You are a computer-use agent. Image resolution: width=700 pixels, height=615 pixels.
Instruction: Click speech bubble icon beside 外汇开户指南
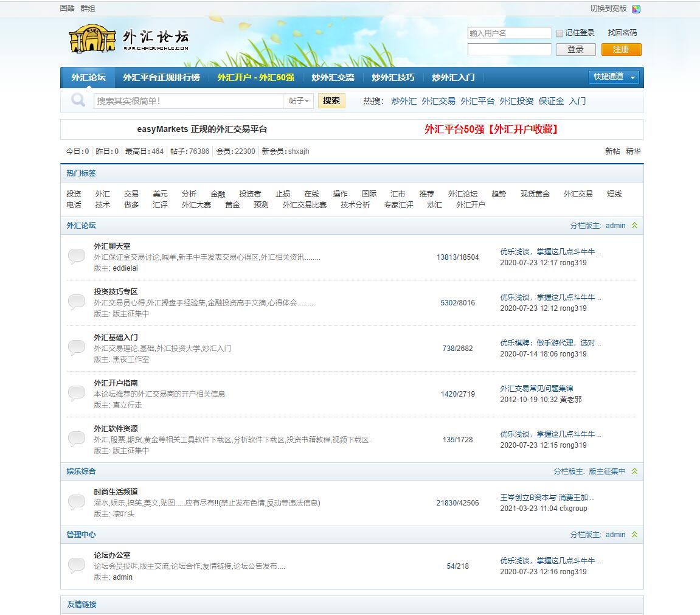77,394
